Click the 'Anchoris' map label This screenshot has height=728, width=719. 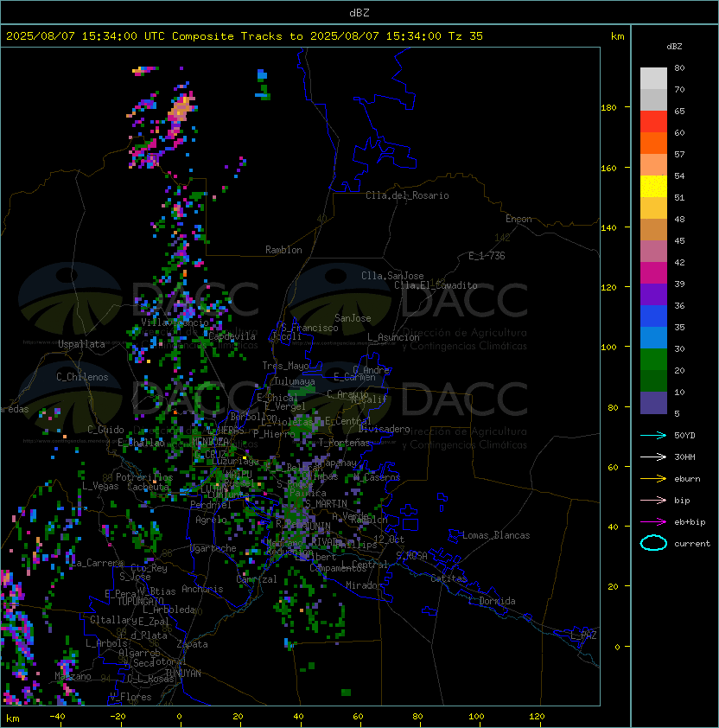[202, 589]
